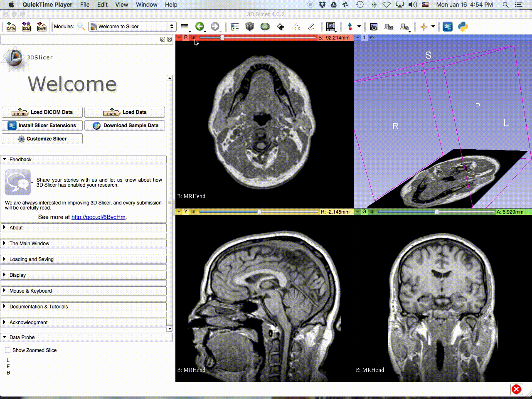The width and height of the screenshot is (532, 399).
Task: Click the grey forward module arrow
Action: (x=215, y=27)
